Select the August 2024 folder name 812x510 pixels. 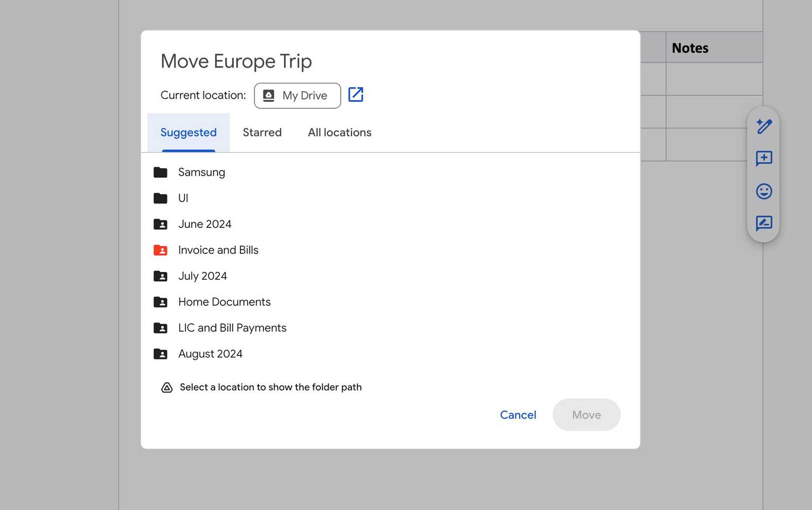210,354
